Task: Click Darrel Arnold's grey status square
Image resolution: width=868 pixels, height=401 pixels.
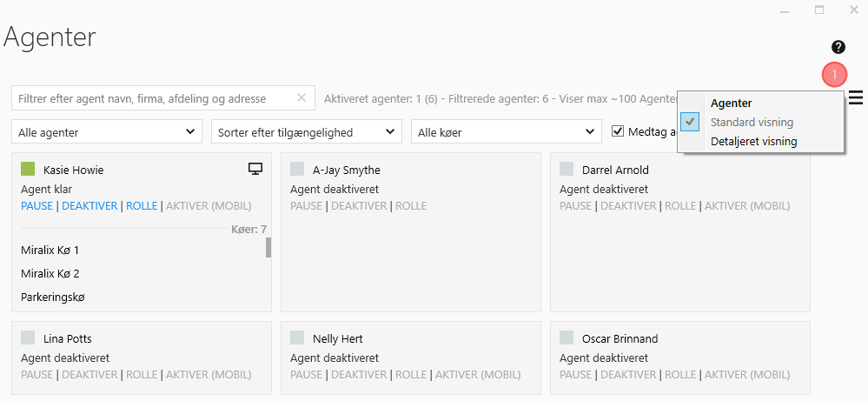Action: 567,170
